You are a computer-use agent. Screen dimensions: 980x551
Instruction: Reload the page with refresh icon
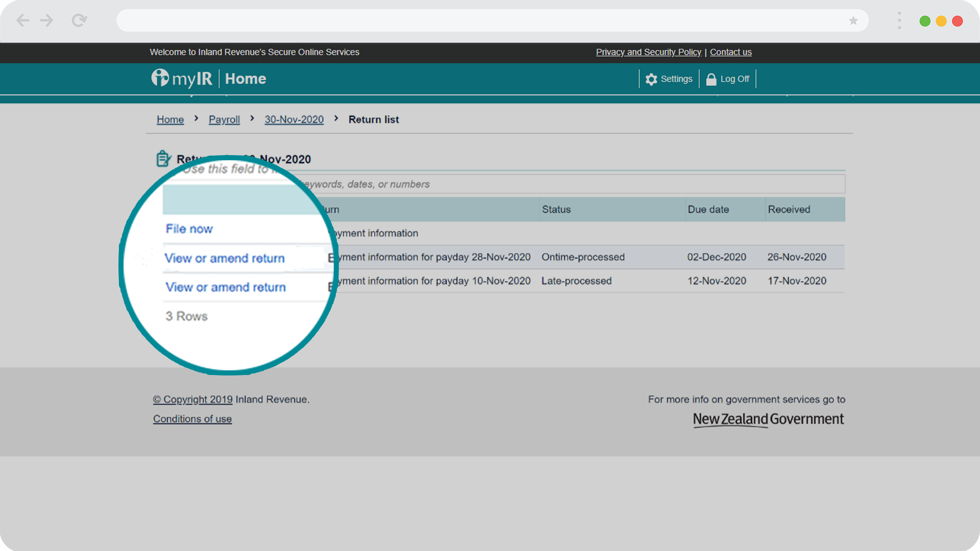79,20
